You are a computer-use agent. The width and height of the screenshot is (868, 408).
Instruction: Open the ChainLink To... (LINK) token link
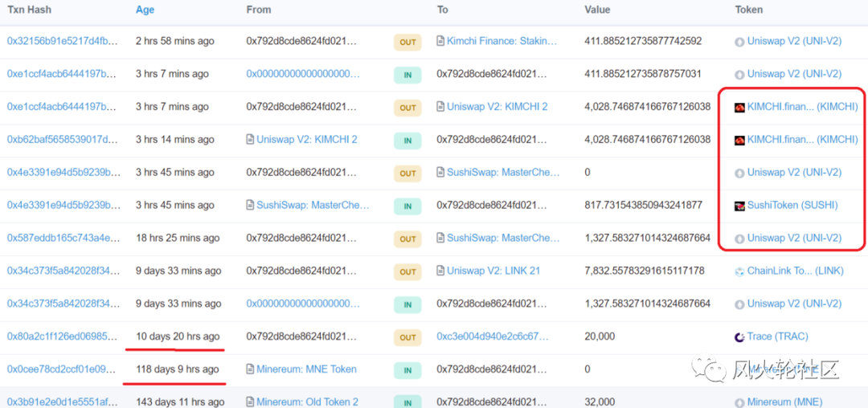coord(796,271)
